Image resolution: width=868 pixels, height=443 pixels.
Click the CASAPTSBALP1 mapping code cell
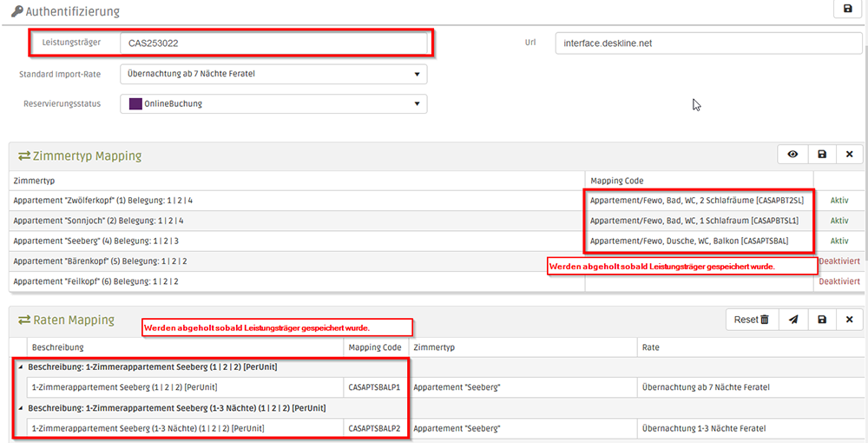click(x=375, y=387)
